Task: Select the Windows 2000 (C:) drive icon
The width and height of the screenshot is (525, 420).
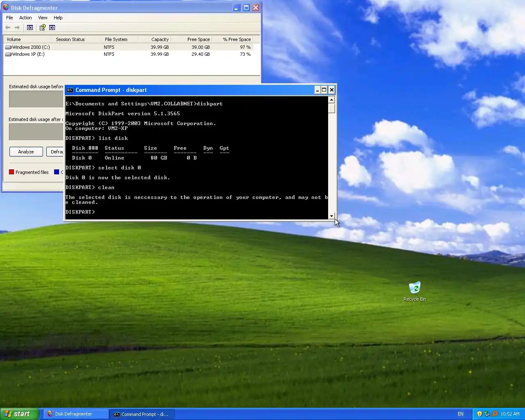Action: (x=8, y=47)
